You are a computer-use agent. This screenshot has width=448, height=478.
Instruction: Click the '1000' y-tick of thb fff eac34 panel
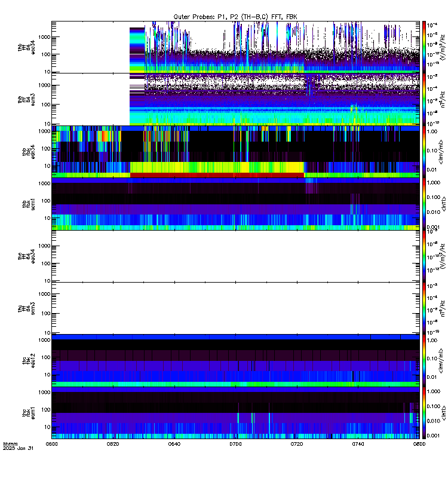tap(44, 37)
